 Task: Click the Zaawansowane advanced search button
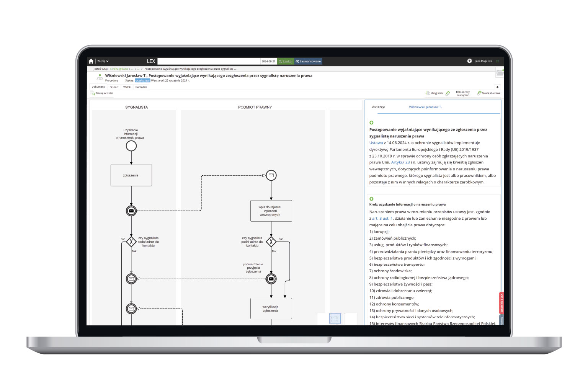[308, 61]
